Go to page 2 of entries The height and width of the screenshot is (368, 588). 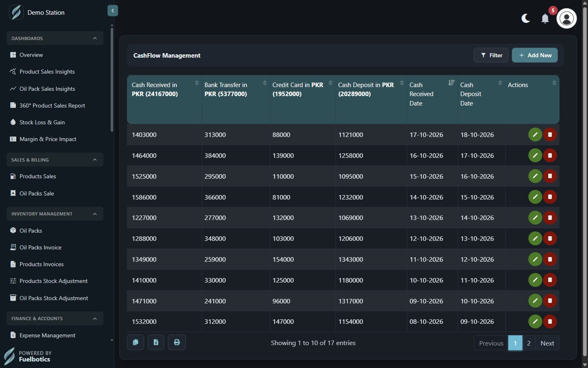click(529, 343)
